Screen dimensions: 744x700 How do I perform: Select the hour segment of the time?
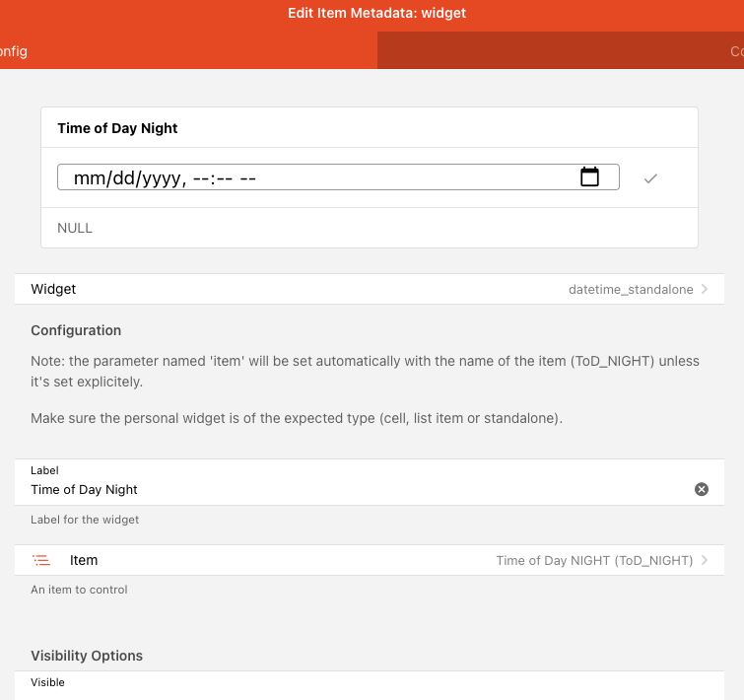pos(201,178)
